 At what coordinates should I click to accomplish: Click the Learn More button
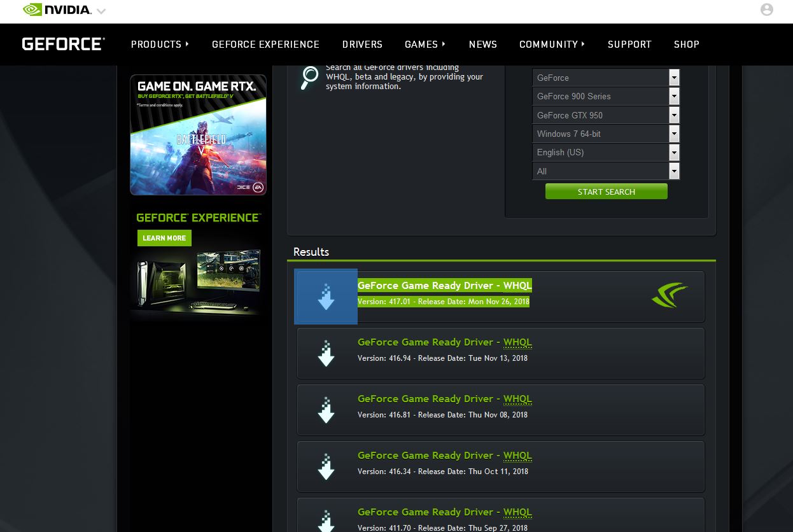click(164, 238)
